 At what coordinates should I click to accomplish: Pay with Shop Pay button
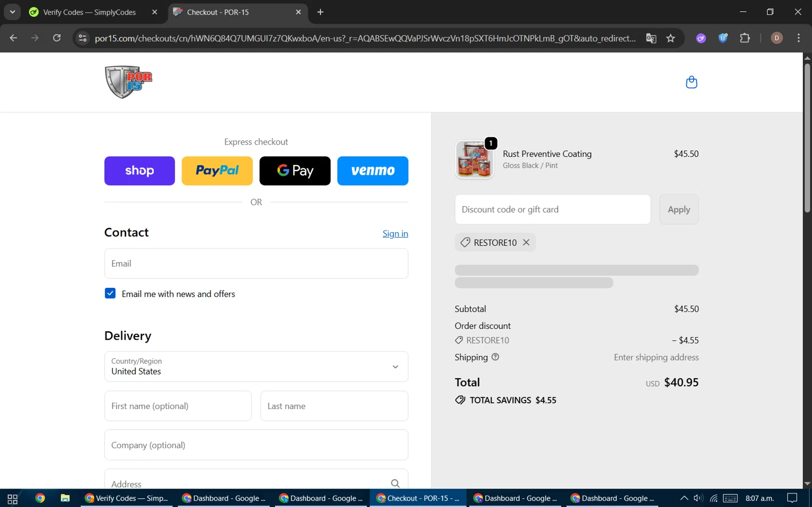tap(140, 171)
